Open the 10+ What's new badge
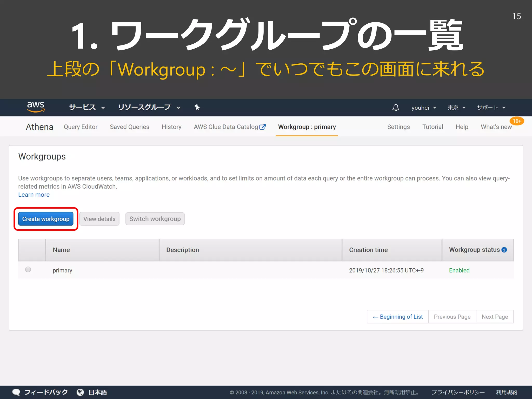 pos(517,121)
